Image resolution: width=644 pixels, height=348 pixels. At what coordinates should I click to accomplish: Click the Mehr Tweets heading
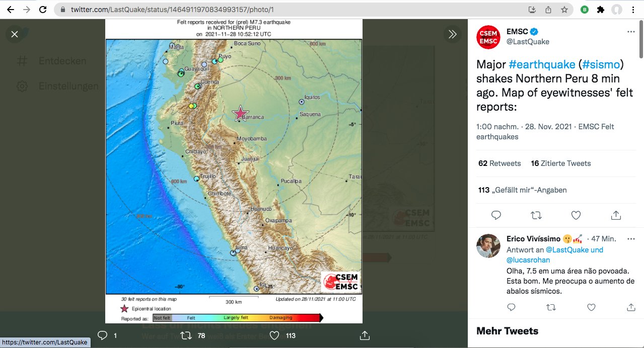tap(508, 331)
